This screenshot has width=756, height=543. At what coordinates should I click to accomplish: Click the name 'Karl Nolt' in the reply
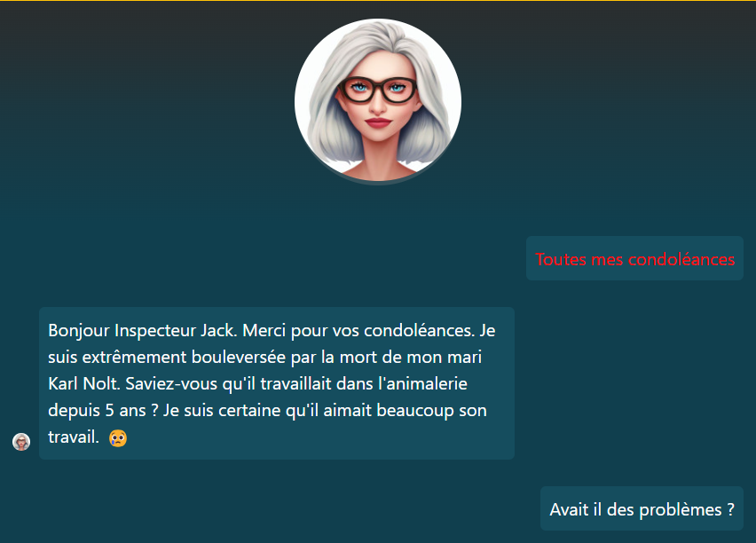point(83,384)
